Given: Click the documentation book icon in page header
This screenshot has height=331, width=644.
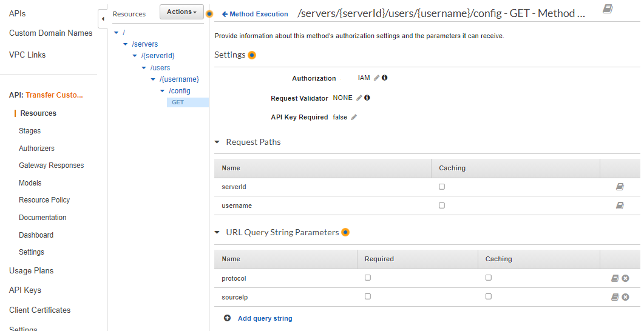Looking at the screenshot, I should click(x=608, y=9).
